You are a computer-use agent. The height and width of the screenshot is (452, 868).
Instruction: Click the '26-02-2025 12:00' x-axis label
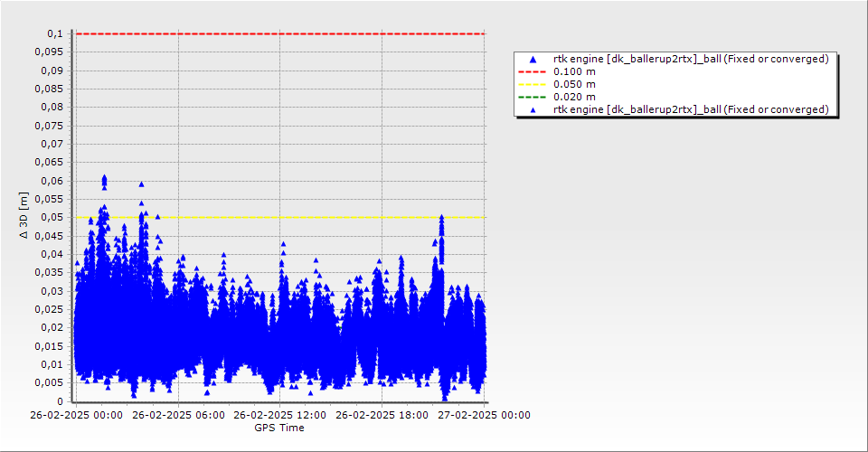(x=280, y=415)
